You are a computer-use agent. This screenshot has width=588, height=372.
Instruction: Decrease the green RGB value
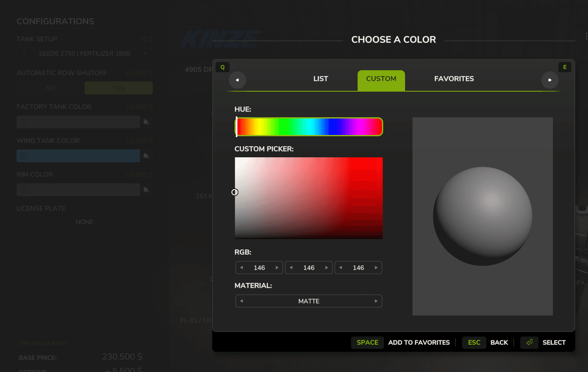[291, 268]
